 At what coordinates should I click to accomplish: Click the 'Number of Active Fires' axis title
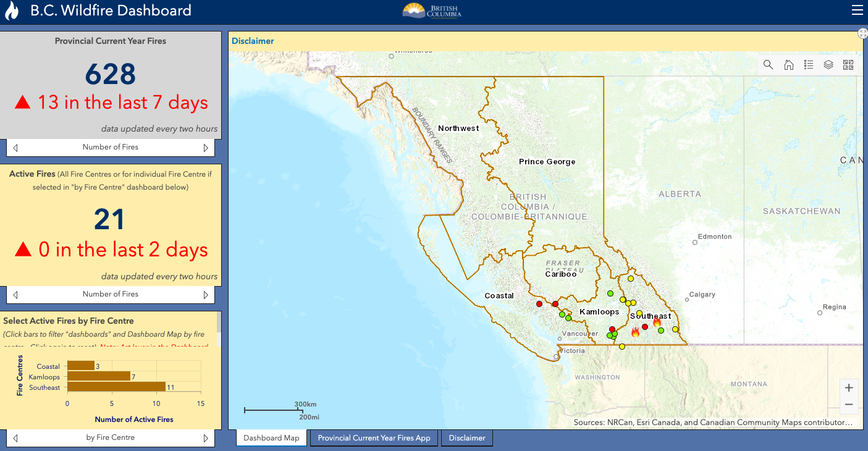click(134, 419)
